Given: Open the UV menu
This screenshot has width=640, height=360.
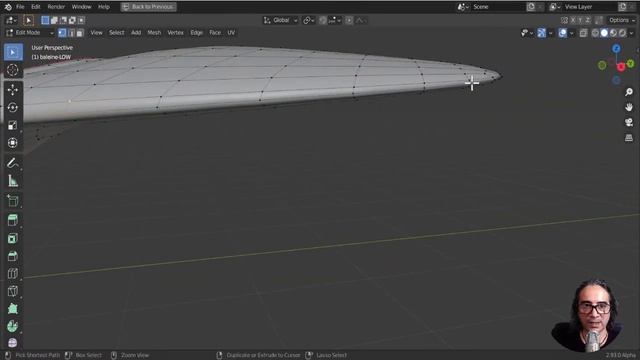Looking at the screenshot, I should pyautogui.click(x=231, y=33).
